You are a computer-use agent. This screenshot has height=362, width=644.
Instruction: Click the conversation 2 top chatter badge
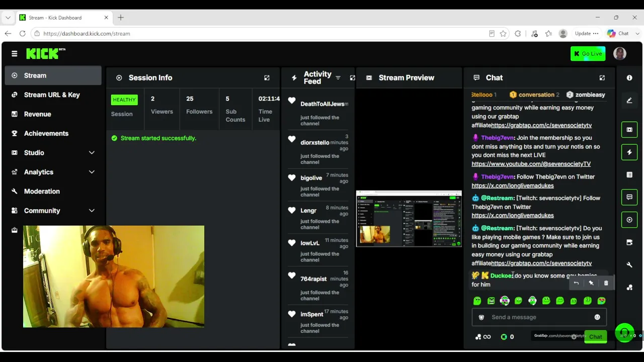[534, 95]
